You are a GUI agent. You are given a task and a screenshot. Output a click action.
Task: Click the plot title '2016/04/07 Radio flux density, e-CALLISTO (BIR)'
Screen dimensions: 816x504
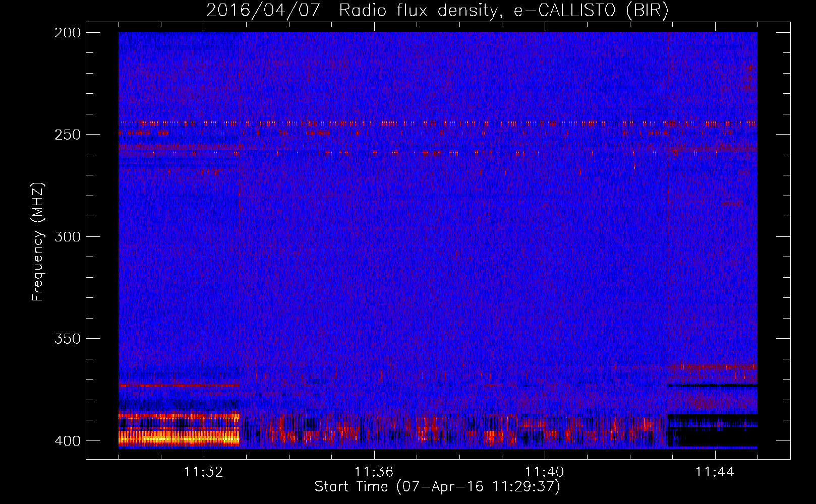pos(437,10)
